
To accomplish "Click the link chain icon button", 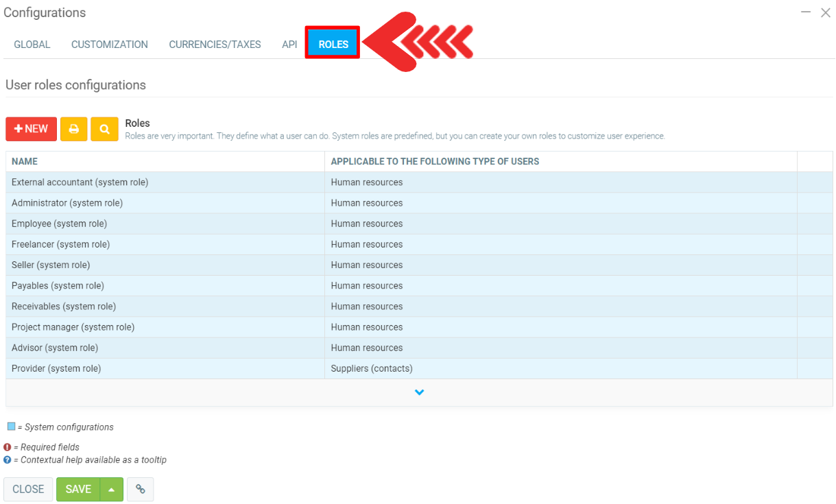I will point(140,489).
